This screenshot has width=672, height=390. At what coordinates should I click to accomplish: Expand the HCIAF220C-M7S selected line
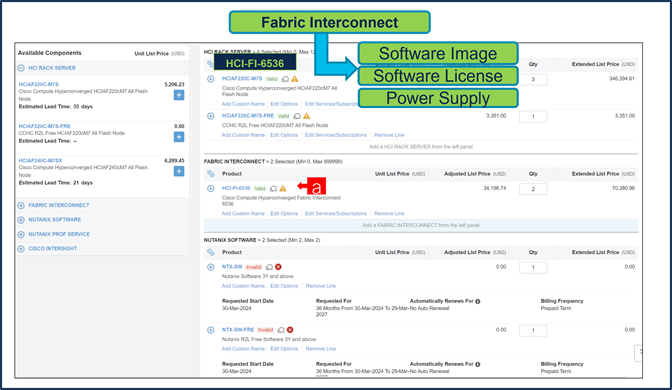[x=211, y=79]
